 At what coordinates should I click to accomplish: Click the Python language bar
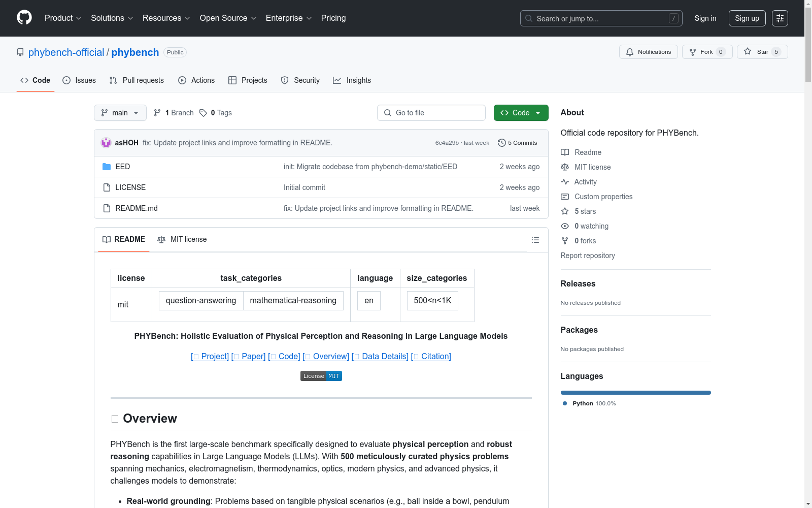(636, 393)
